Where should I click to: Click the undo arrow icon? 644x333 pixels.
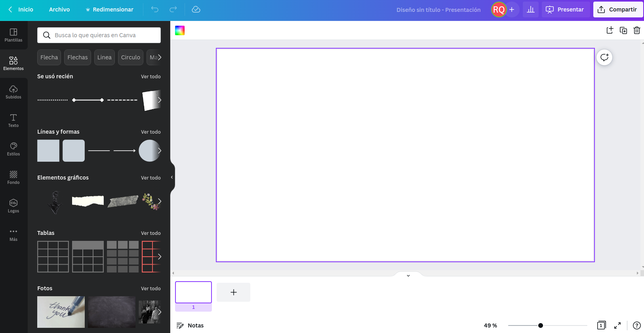(155, 9)
